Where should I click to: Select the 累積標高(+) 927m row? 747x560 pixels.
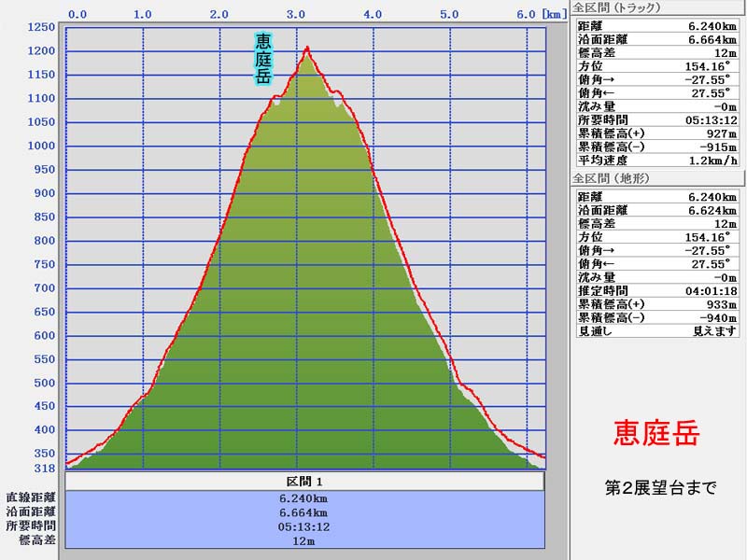(657, 133)
